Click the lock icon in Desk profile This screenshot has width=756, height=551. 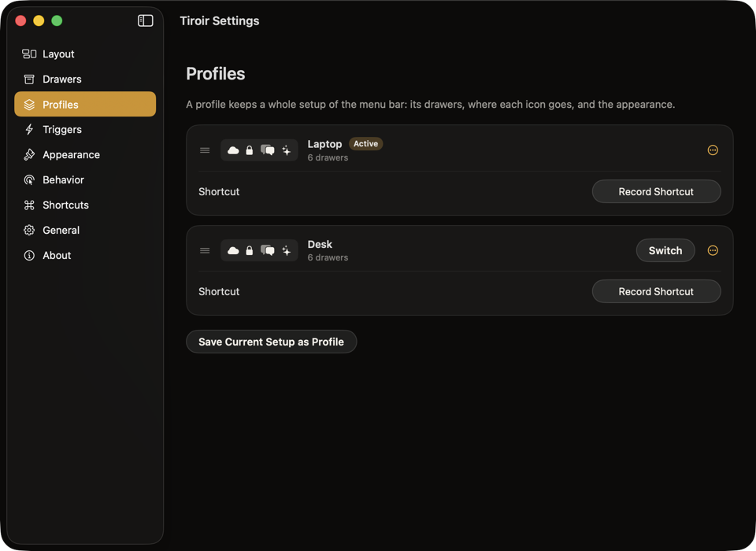(250, 250)
